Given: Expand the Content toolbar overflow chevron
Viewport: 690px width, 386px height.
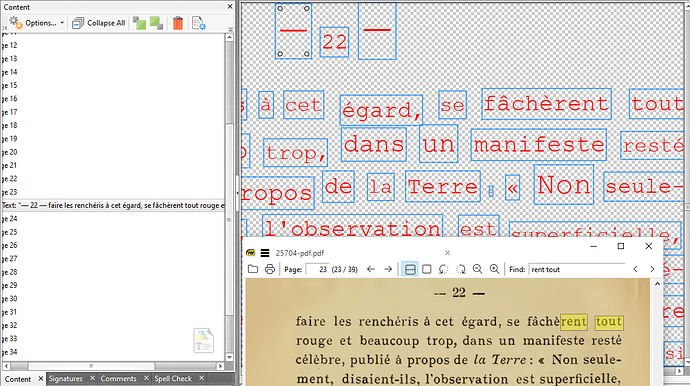Looking at the screenshot, I should point(230,29).
